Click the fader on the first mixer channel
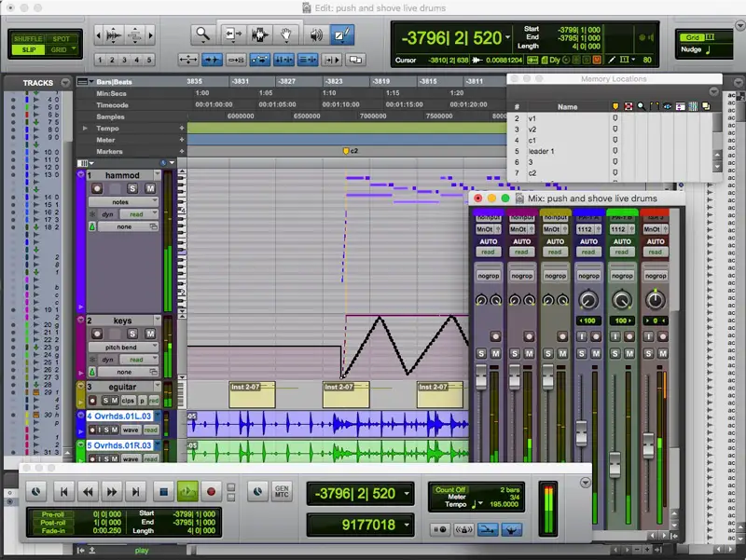Image resolution: width=746 pixels, height=560 pixels. pos(482,378)
